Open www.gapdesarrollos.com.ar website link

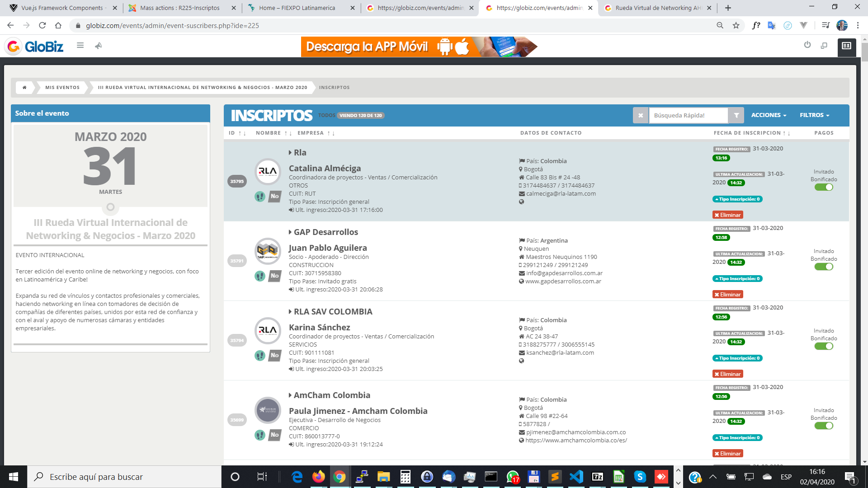click(563, 282)
